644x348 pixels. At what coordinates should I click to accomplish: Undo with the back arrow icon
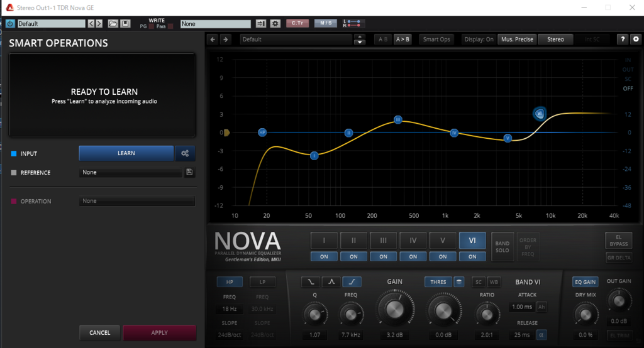pyautogui.click(x=213, y=40)
